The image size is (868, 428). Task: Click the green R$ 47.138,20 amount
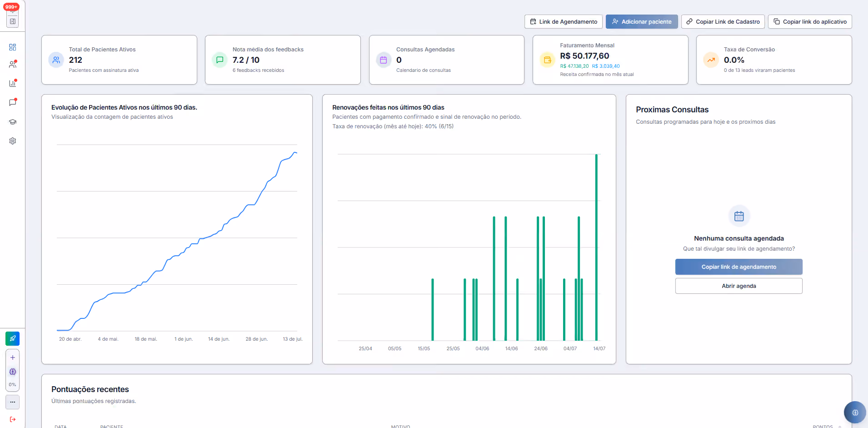point(574,66)
